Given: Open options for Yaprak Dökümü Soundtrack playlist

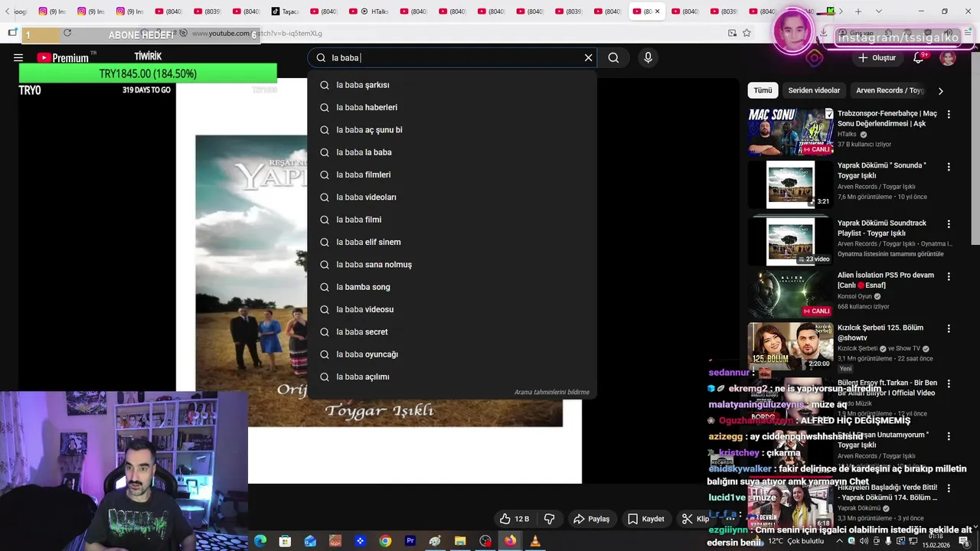Looking at the screenshot, I should click(x=949, y=224).
